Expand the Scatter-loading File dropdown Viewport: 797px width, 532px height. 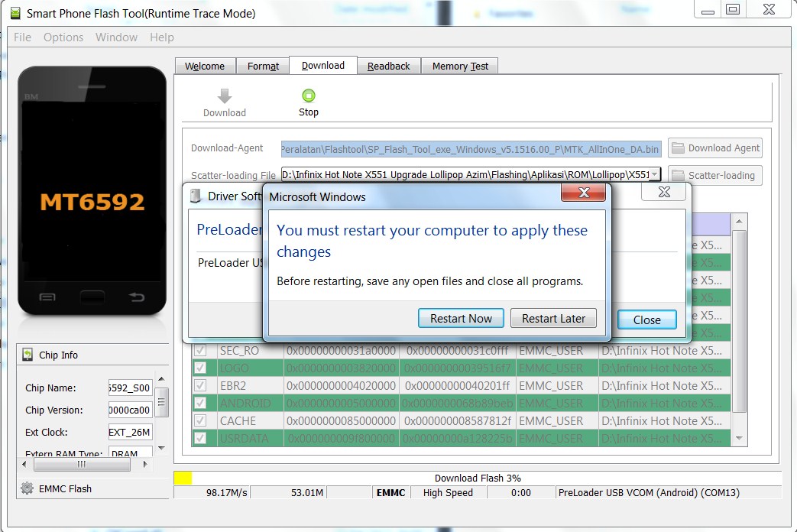click(655, 174)
